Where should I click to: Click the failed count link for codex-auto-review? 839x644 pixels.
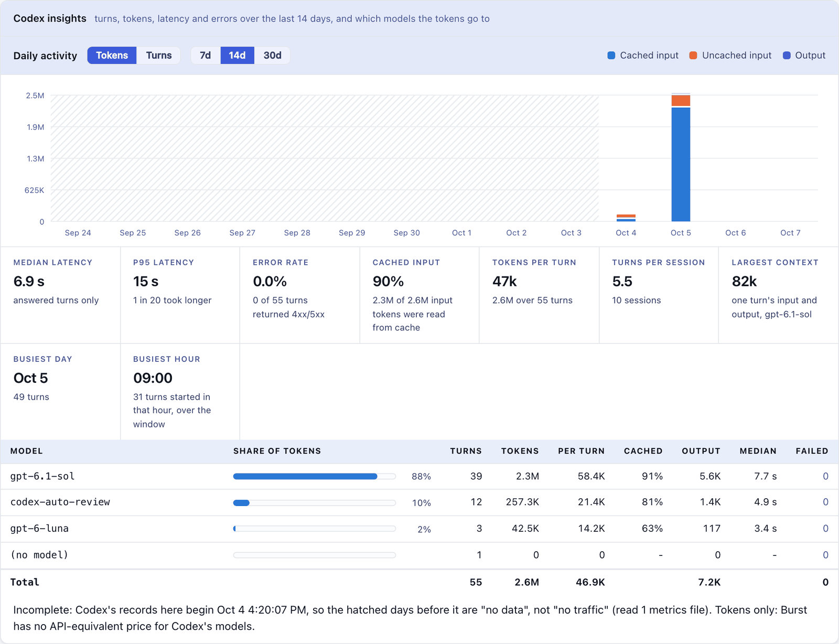pos(825,502)
